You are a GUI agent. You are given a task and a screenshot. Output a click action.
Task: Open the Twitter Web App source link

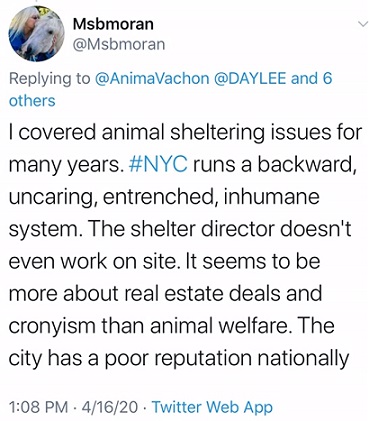coord(212,407)
